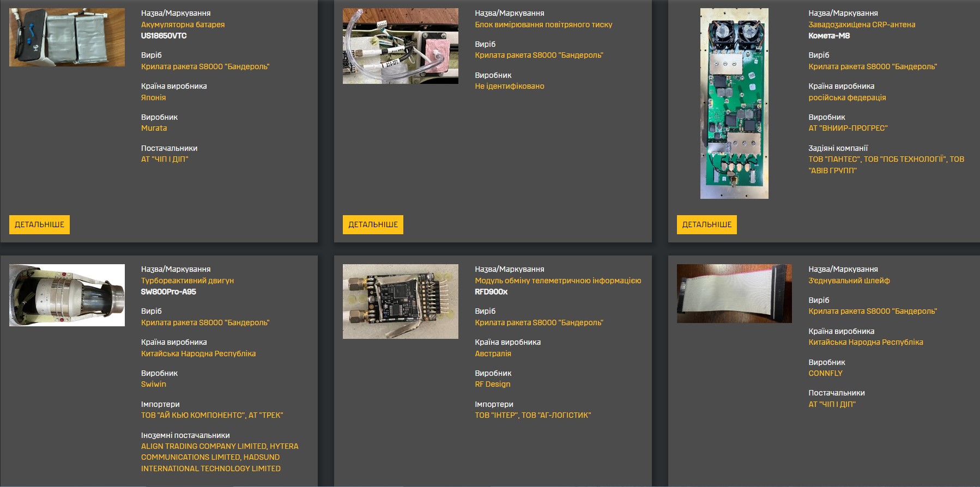Screen dimensions: 980x487
Task: Click the marking text 'Комета-М8'
Action: (x=829, y=35)
